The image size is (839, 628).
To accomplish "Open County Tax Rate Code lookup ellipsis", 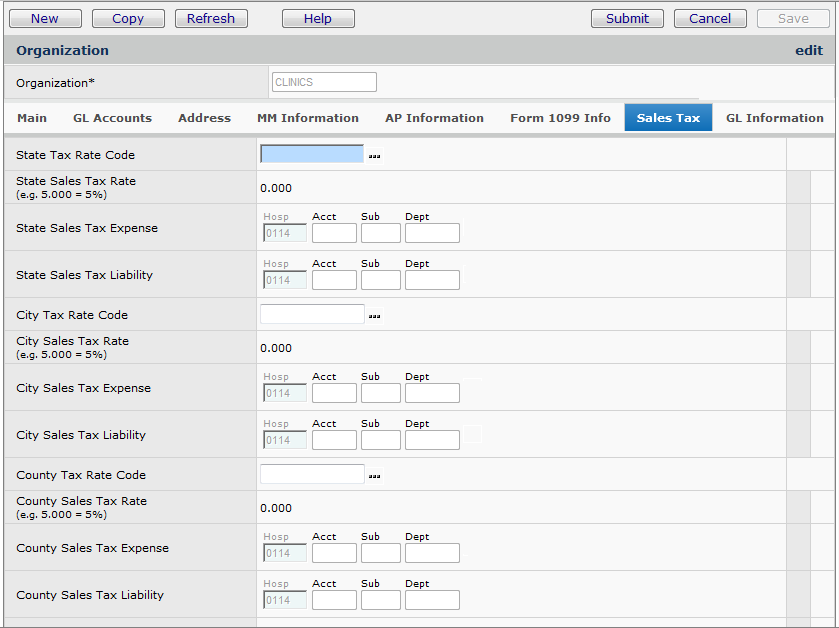I will (375, 476).
